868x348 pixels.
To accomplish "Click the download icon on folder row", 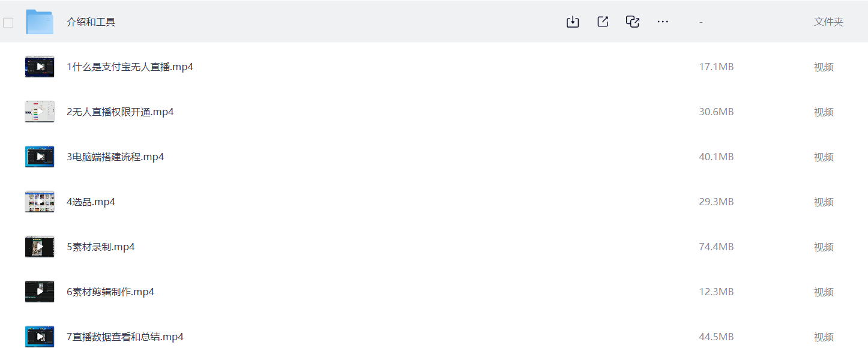I will 573,22.
